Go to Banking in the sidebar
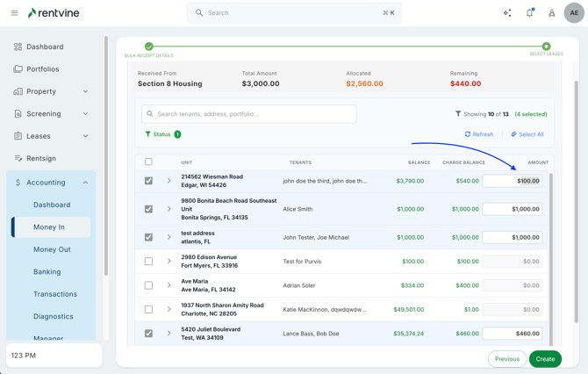The width and height of the screenshot is (588, 374). point(47,271)
